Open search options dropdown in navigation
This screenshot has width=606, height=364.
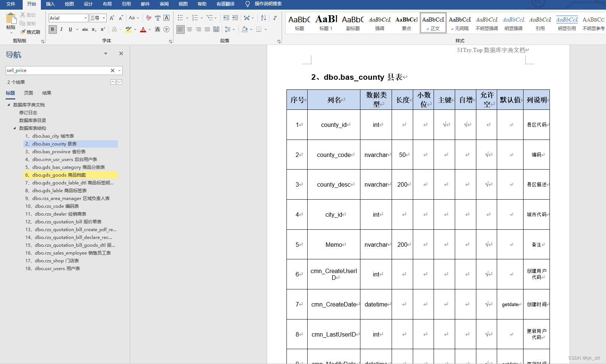119,70
